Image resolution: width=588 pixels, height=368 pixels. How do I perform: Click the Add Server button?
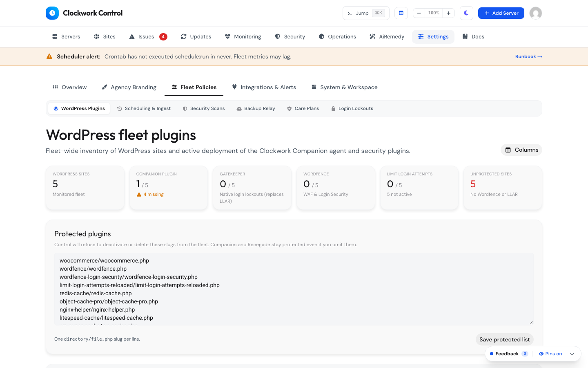click(501, 13)
